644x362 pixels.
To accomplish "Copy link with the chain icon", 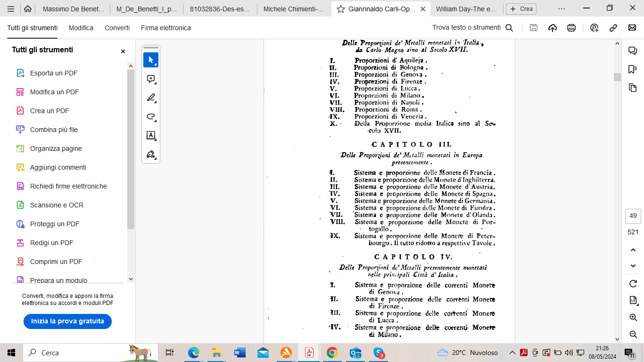I will [613, 28].
